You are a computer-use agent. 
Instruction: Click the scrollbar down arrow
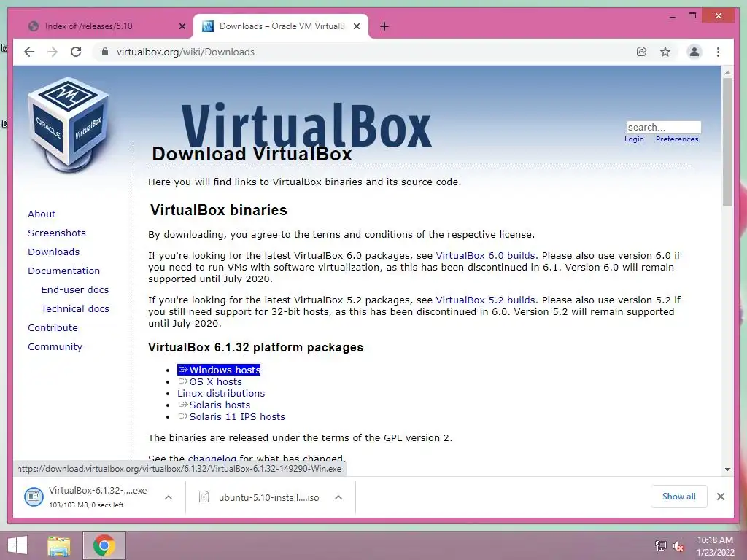[x=727, y=470]
